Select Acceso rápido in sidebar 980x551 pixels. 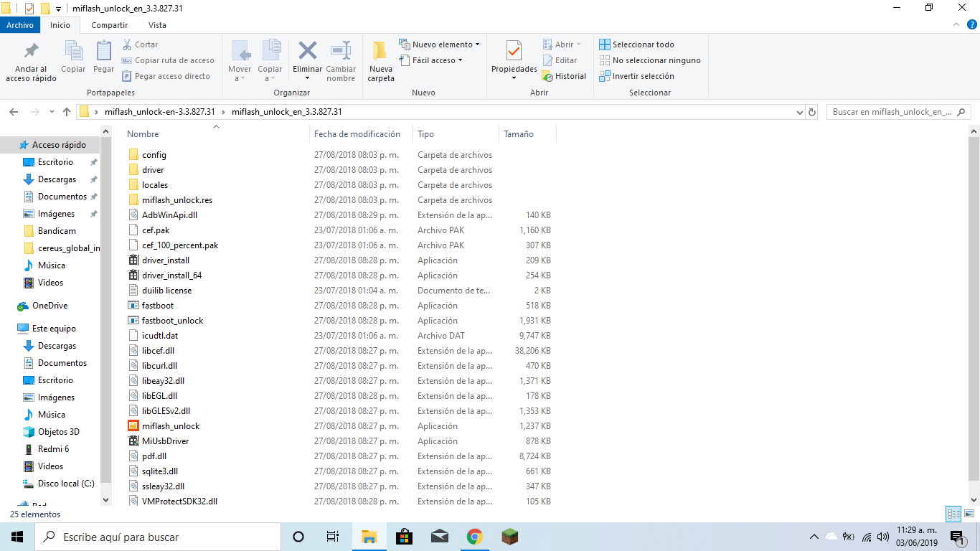[59, 145]
